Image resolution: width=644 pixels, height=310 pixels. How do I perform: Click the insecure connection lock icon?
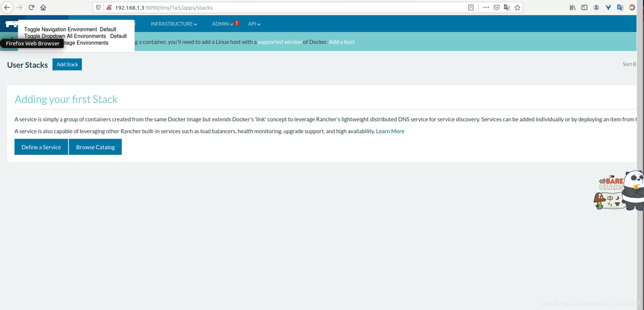point(109,7)
